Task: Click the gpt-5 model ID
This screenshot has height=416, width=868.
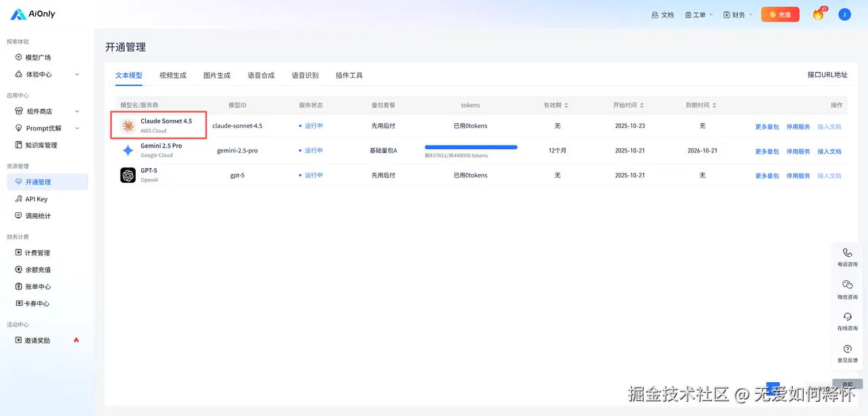Action: click(237, 175)
